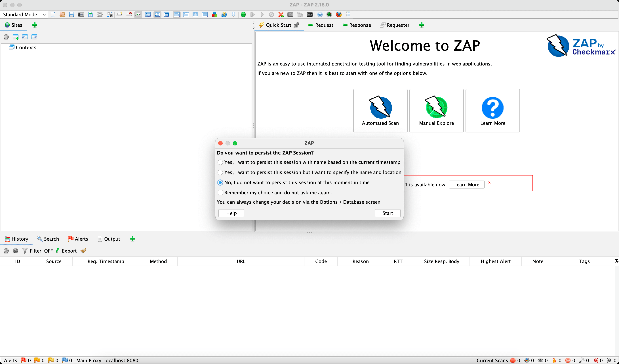Select 'No, I do not want to persist' option
Screen dimensions: 619x364
[x=294, y=182]
